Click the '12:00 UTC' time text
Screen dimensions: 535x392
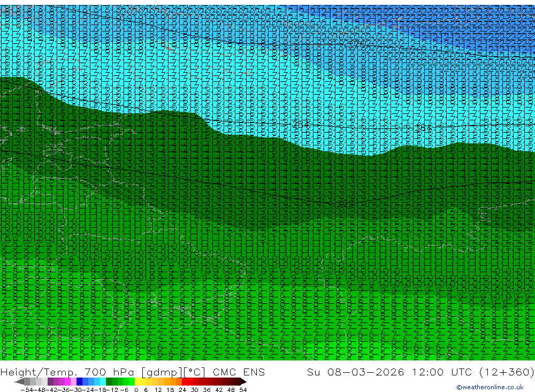click(x=442, y=372)
